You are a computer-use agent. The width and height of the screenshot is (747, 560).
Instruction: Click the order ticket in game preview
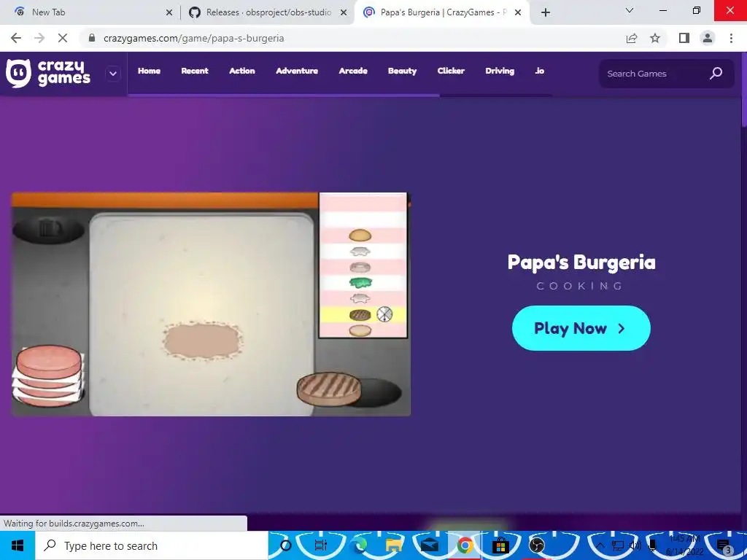[x=363, y=265]
